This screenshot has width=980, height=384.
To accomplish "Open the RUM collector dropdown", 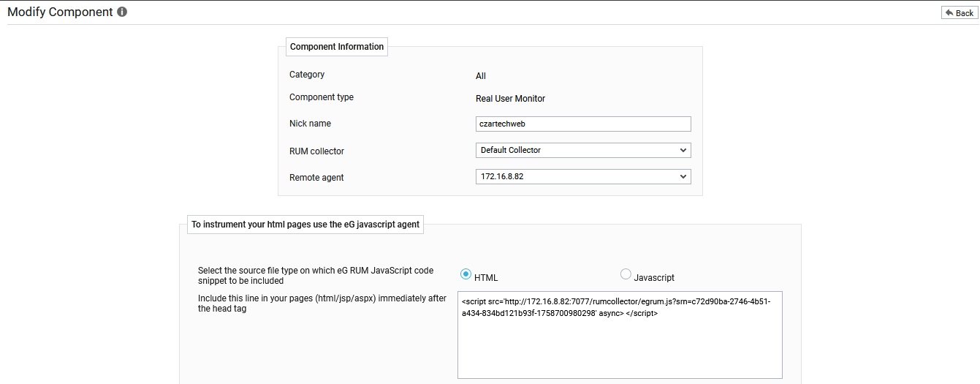I will (x=582, y=150).
